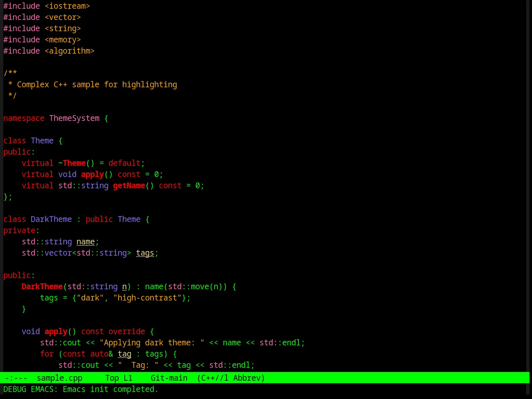This screenshot has width=532, height=399.
Task: Click the -:--- buffer status flags
Action: (16, 378)
